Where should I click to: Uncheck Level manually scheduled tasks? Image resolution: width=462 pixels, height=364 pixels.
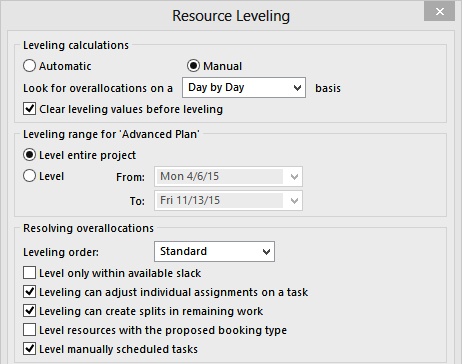29,349
